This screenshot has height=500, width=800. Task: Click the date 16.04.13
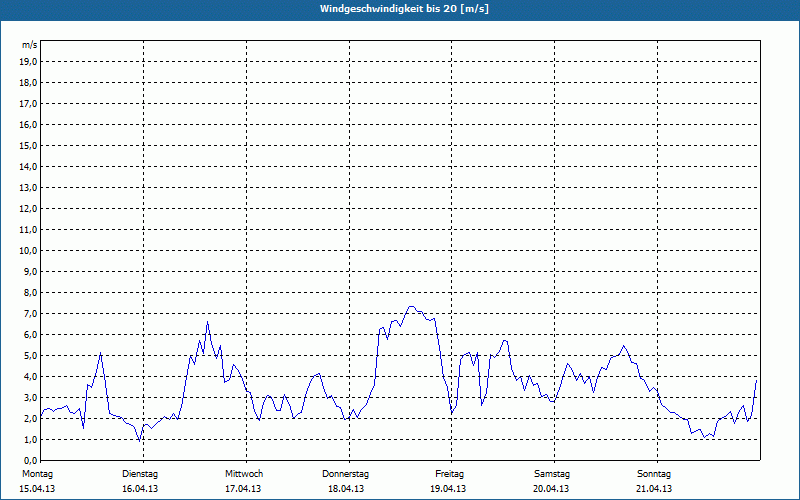140,489
